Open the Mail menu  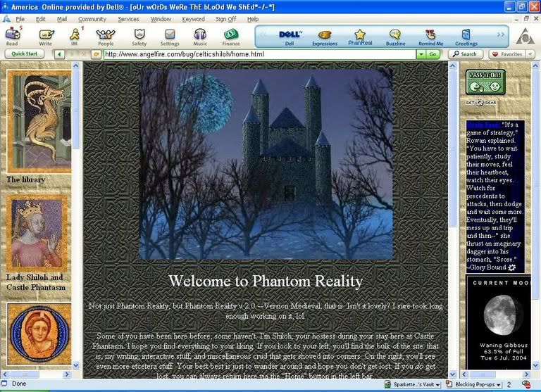(62, 19)
